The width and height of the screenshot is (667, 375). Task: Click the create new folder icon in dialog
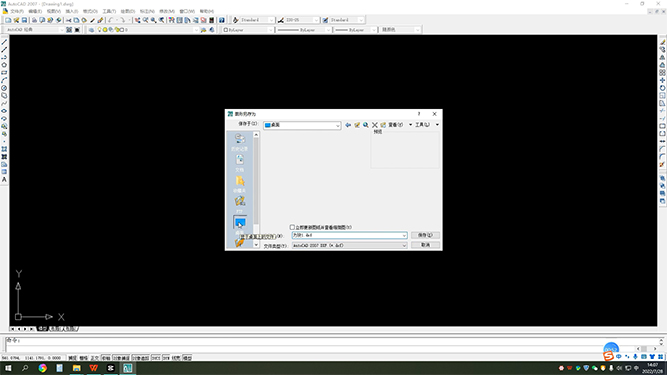tap(383, 125)
